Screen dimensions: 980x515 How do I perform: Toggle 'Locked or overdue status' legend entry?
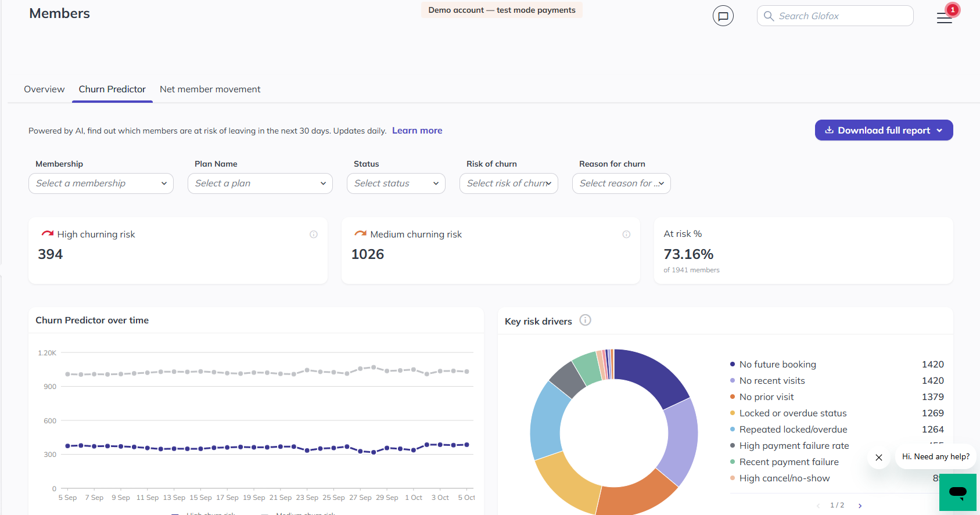[788, 413]
